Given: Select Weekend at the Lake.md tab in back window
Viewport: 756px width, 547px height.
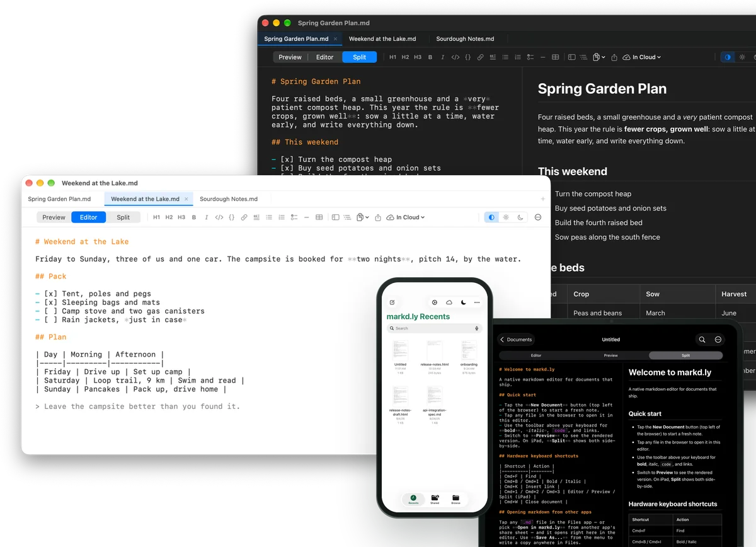Looking at the screenshot, I should [x=382, y=39].
